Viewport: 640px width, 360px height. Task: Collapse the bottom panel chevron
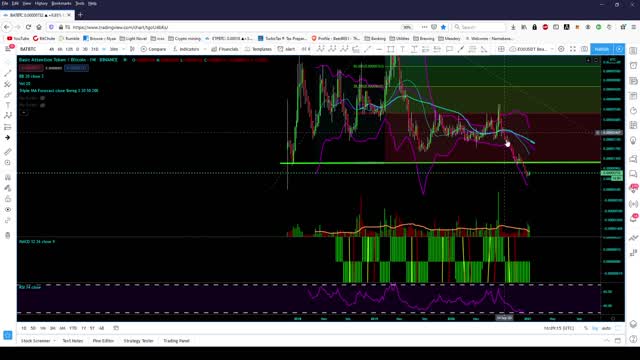607,341
